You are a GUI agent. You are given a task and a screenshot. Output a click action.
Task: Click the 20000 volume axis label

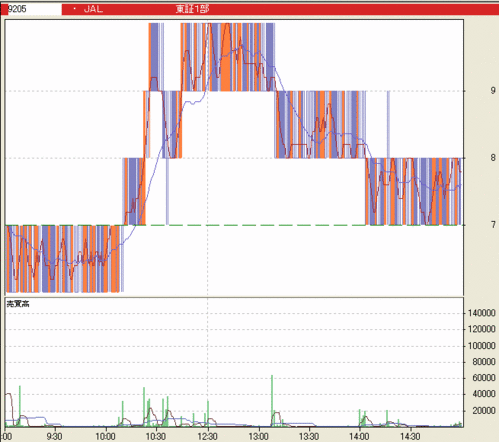click(x=484, y=411)
